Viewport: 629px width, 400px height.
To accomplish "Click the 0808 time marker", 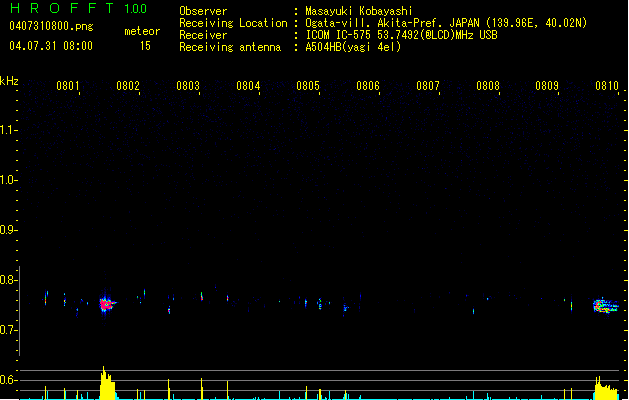I will click(488, 86).
